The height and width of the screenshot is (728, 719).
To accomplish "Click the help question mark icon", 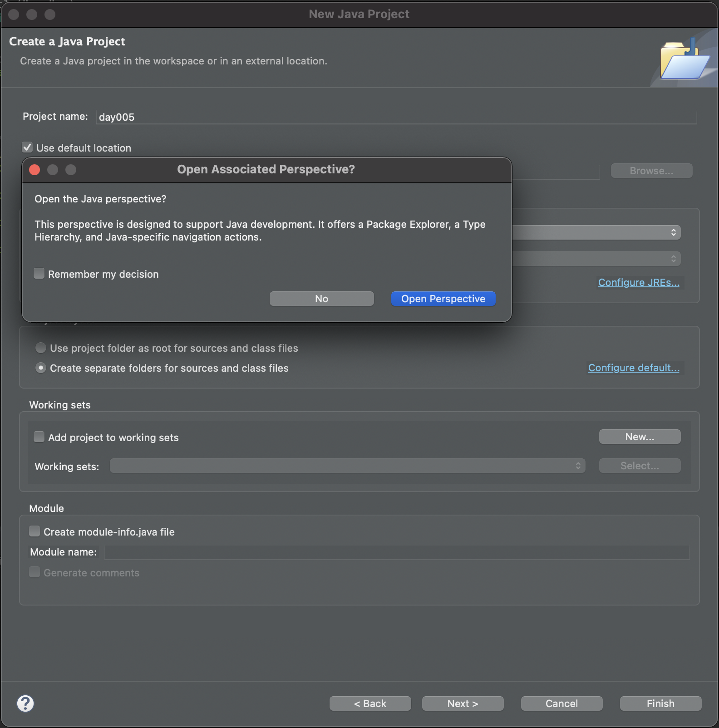I will coord(25,703).
